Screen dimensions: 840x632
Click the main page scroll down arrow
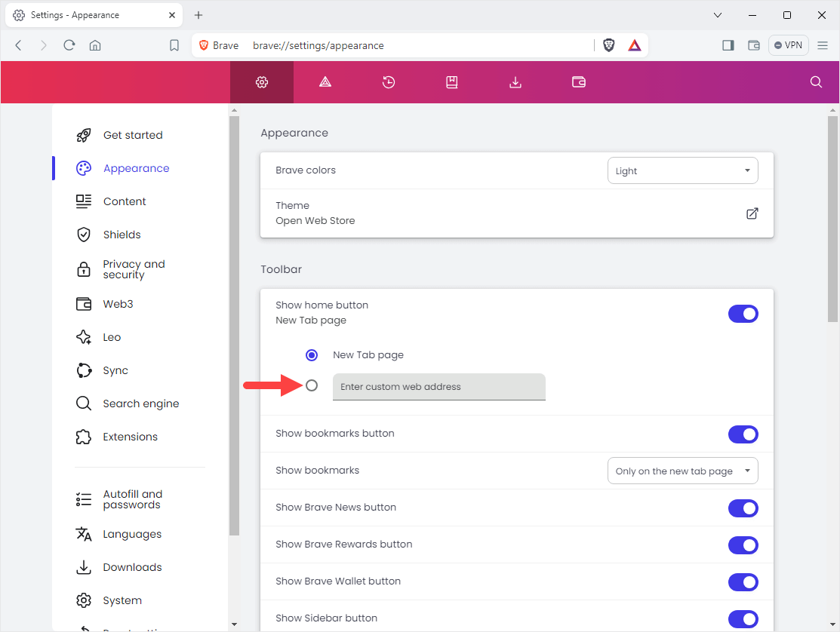coord(832,624)
